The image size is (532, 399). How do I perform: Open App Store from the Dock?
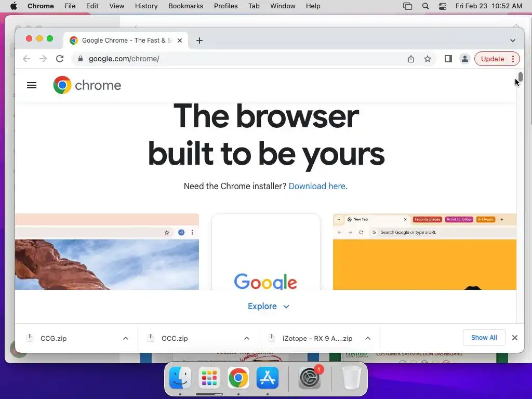coord(268,378)
